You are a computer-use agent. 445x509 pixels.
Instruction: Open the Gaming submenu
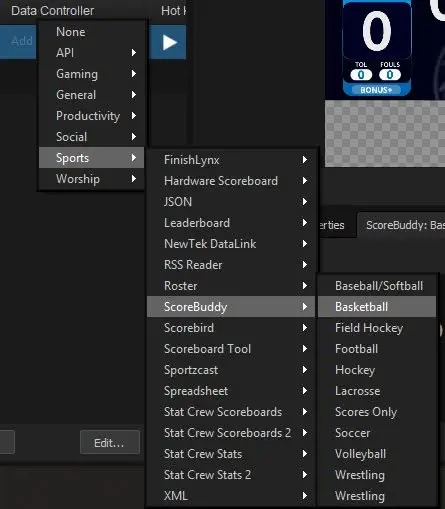[92, 74]
